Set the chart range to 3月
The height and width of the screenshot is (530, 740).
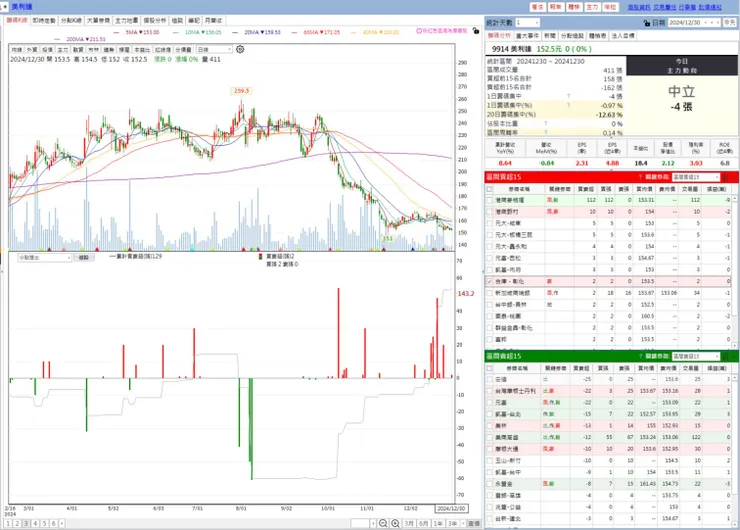409,523
